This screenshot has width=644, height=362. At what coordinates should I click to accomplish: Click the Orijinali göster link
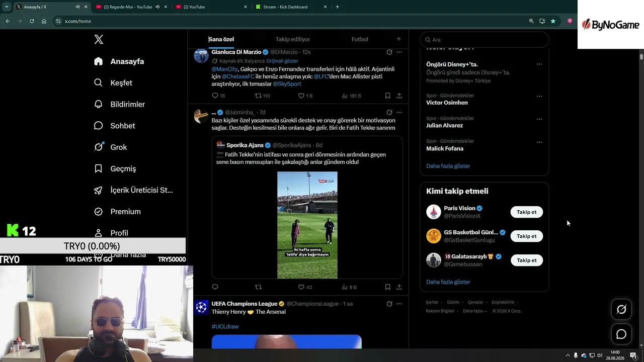pos(282,61)
